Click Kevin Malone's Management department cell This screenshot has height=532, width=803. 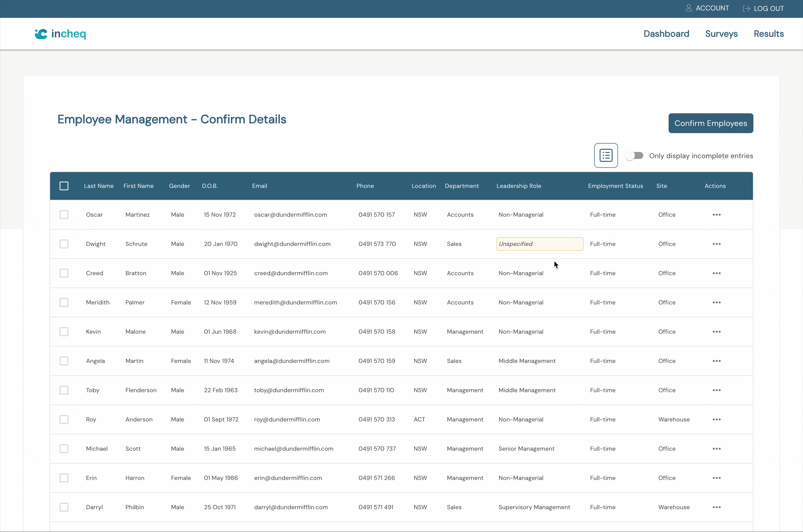pyautogui.click(x=465, y=331)
